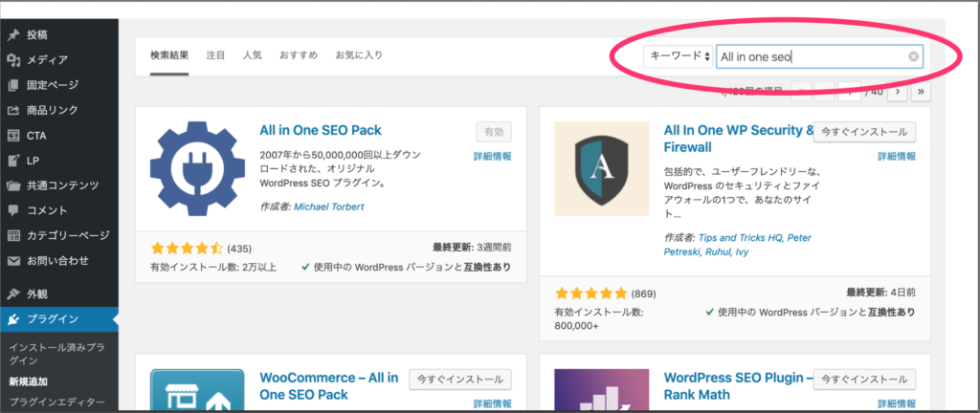Switch to the お気に入り tab

click(359, 55)
